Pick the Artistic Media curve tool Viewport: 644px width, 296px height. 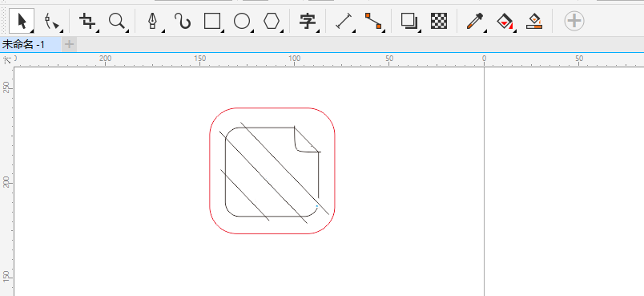(183, 21)
